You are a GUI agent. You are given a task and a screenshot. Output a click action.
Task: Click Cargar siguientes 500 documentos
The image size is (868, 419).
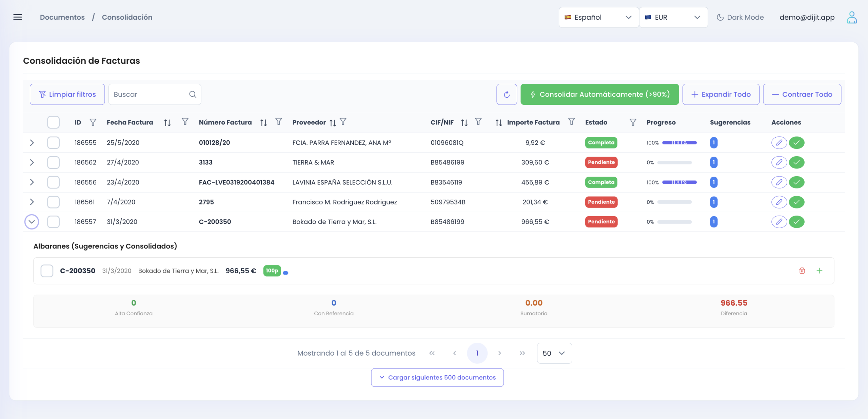coord(437,377)
